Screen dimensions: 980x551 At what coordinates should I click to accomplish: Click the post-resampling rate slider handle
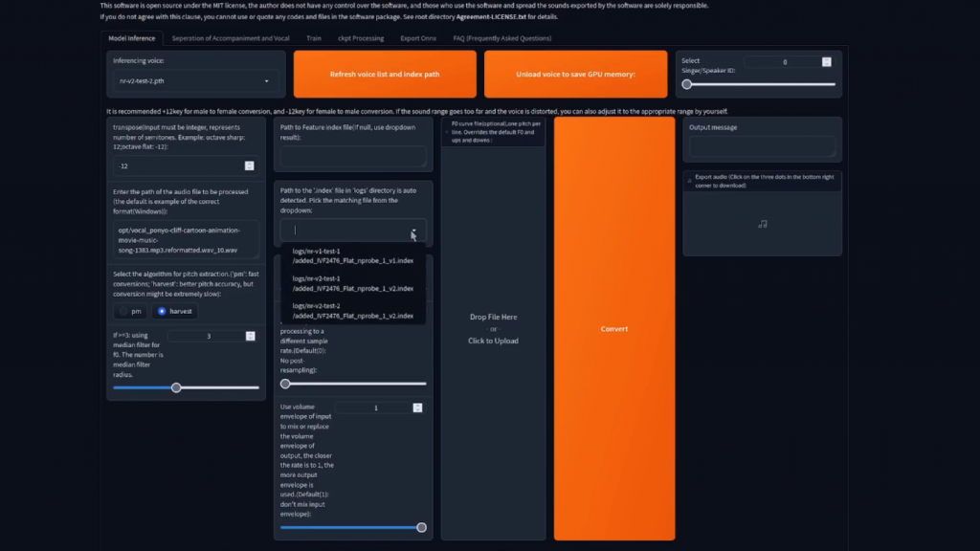285,385
